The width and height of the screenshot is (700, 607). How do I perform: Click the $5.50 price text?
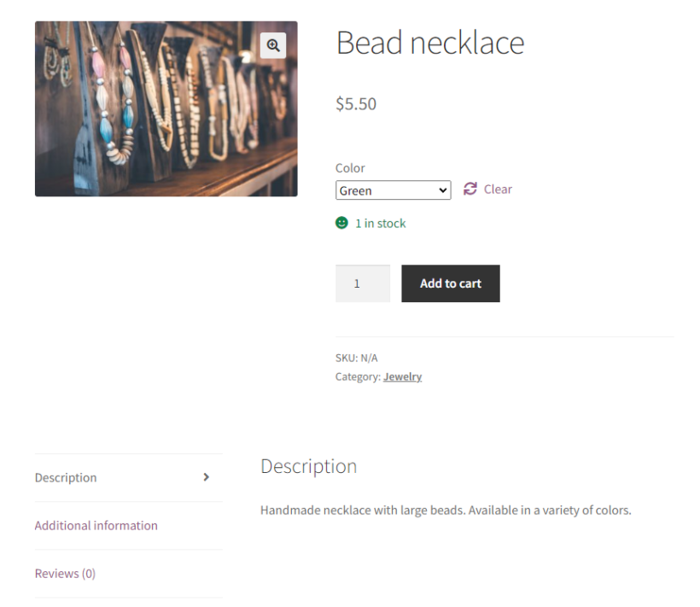[x=356, y=104]
